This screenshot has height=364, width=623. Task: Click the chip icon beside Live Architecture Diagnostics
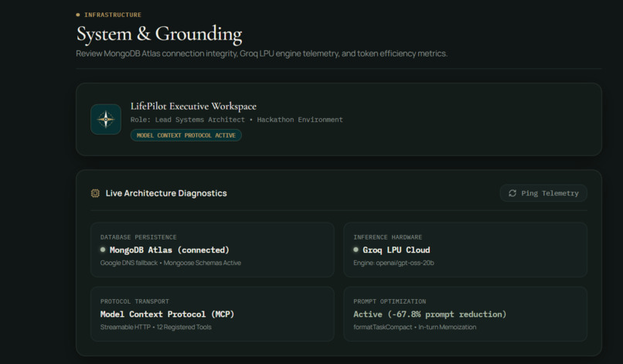(x=95, y=193)
